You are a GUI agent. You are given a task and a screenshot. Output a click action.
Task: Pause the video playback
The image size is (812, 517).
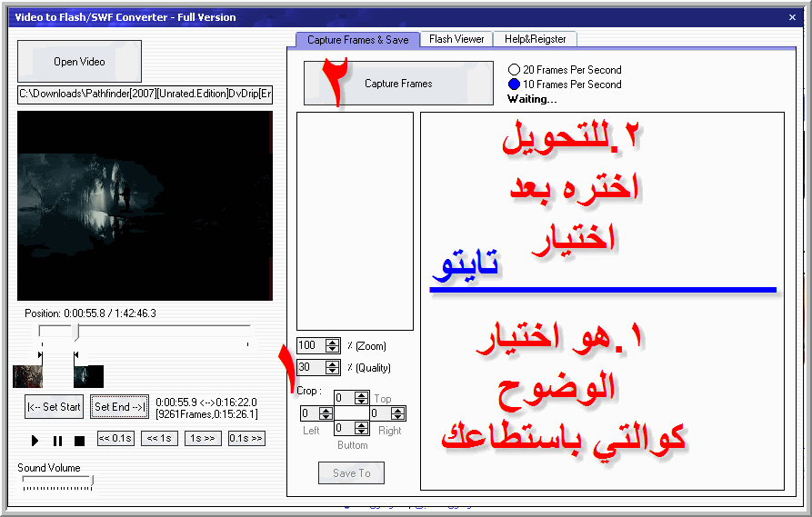[57, 441]
